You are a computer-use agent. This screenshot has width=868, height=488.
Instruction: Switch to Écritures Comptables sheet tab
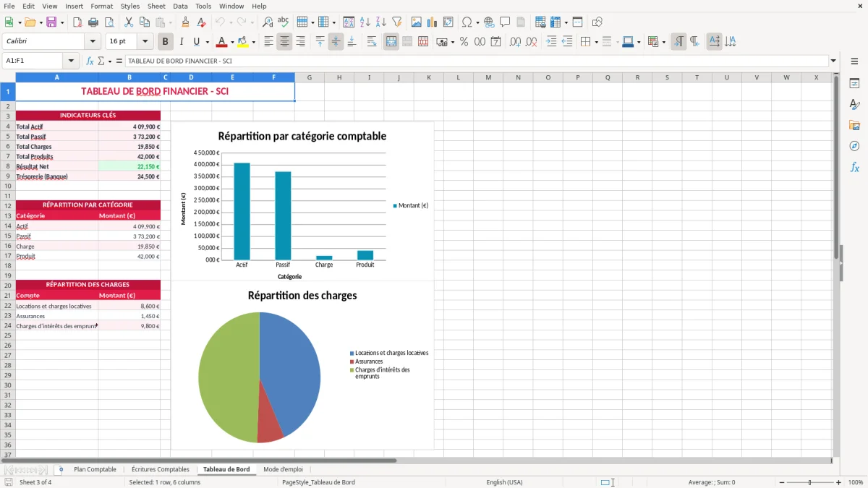(x=160, y=469)
